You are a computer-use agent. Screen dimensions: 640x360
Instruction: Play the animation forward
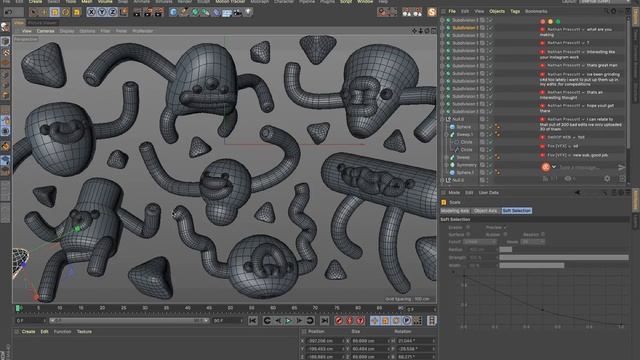coord(289,321)
